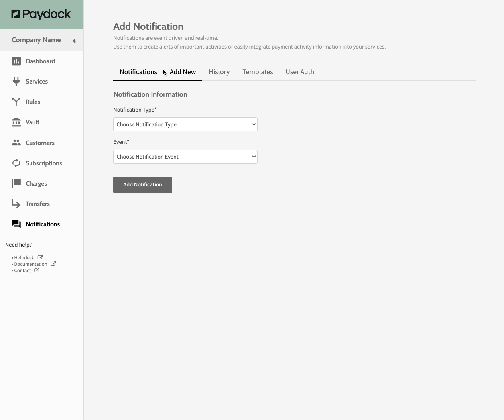Click the Contact help link

coord(23,271)
